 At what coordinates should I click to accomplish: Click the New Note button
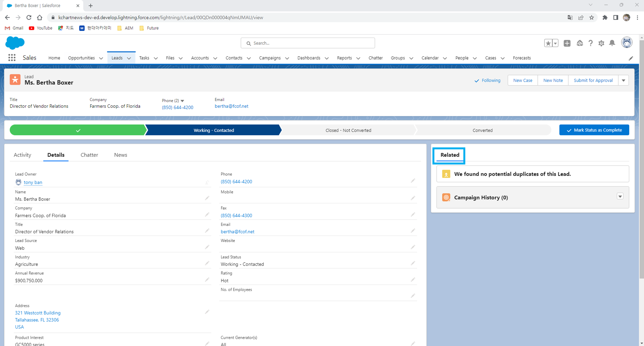(553, 80)
